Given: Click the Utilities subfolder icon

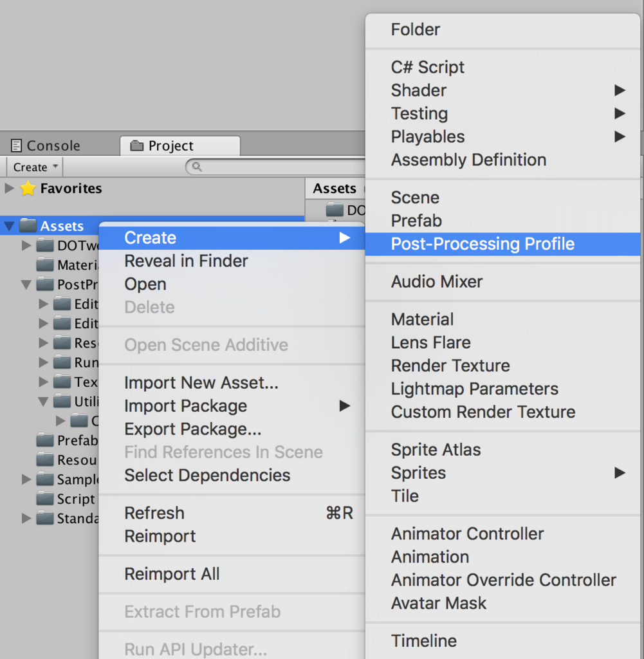Looking at the screenshot, I should pyautogui.click(x=62, y=401).
